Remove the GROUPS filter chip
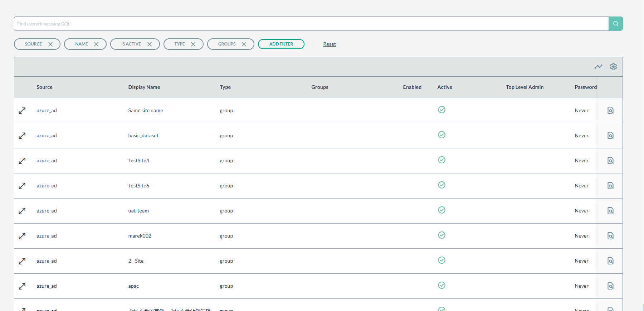This screenshot has width=644, height=311. [x=244, y=44]
